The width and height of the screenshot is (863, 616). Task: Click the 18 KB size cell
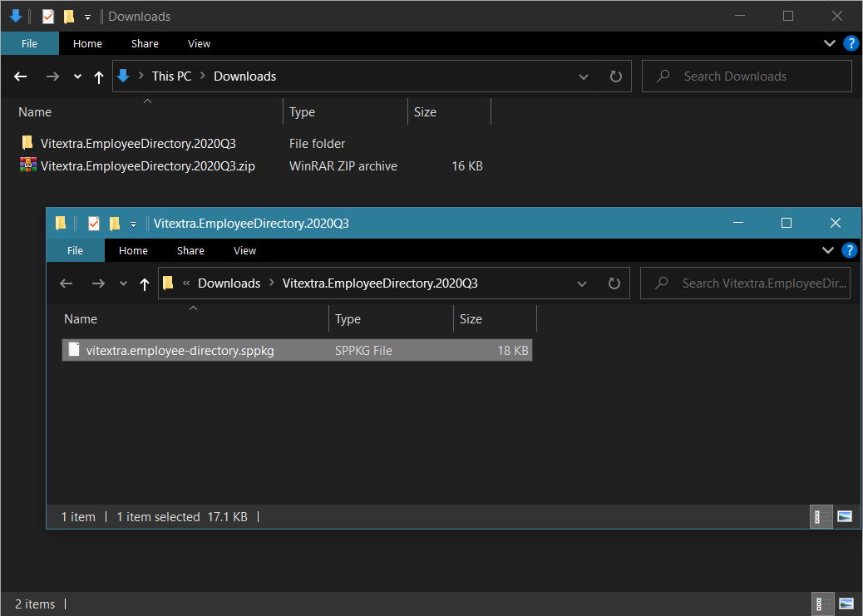[513, 351]
